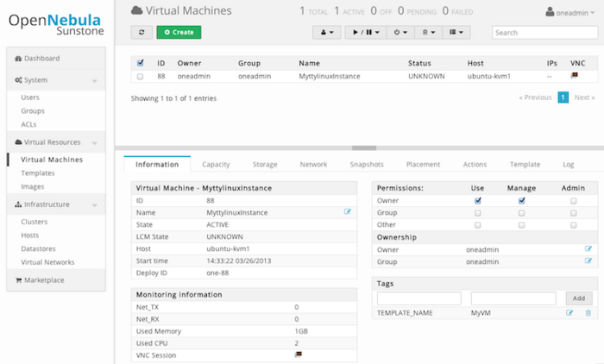Click the refresh list icon button
This screenshot has width=604, height=364.
[141, 32]
